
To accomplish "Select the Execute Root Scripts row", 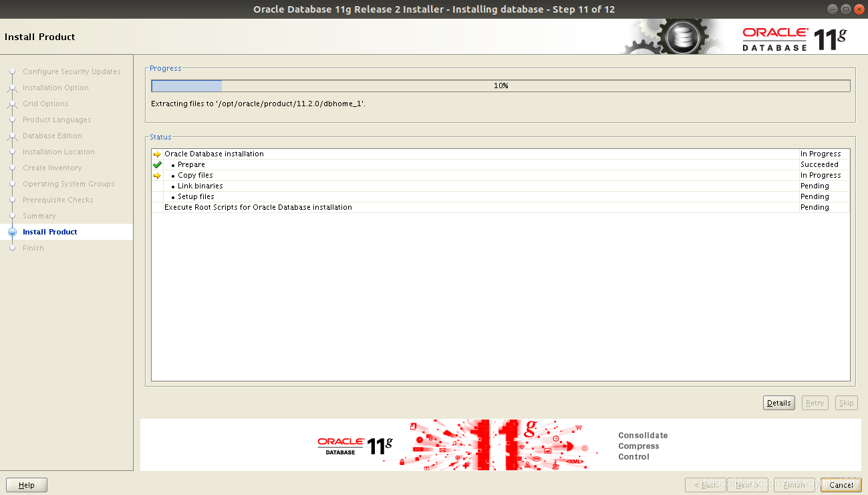I will pyautogui.click(x=500, y=207).
